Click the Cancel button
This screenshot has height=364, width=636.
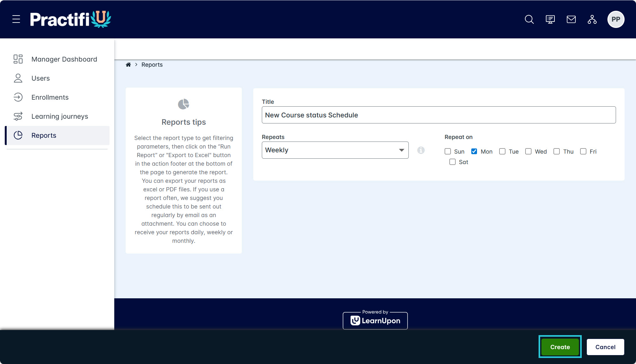click(x=605, y=347)
